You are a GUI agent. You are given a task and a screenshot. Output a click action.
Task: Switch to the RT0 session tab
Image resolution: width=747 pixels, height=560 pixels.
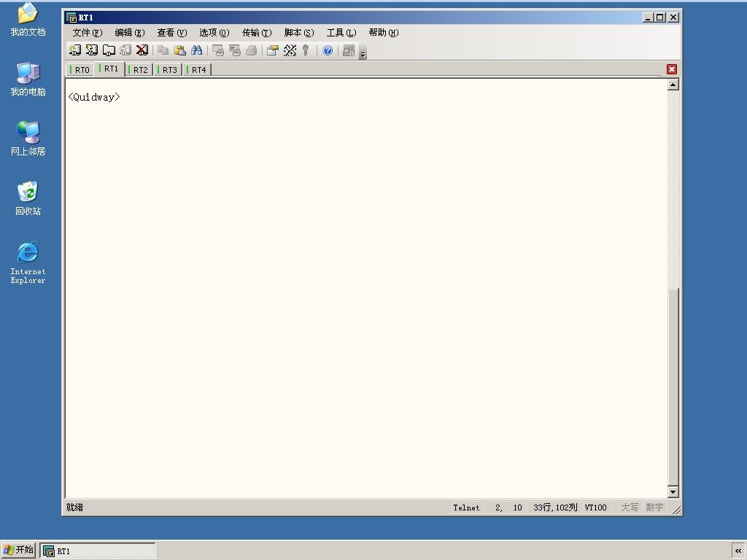80,70
